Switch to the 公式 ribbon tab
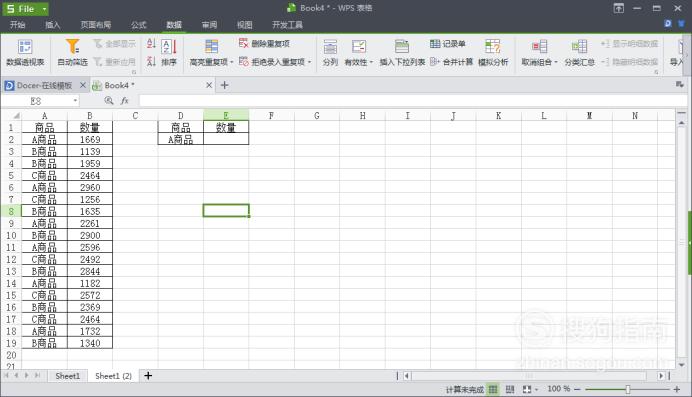692x397 pixels. pyautogui.click(x=139, y=25)
